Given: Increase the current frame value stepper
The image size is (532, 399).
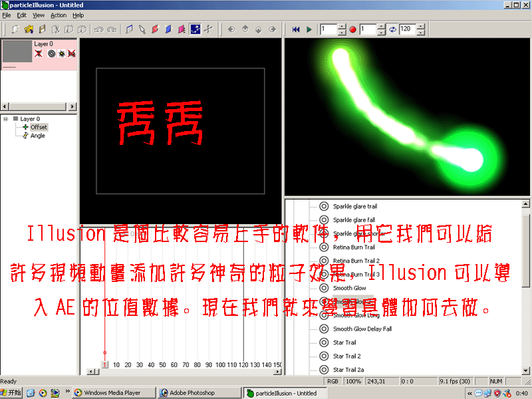Looking at the screenshot, I should pos(342,27).
